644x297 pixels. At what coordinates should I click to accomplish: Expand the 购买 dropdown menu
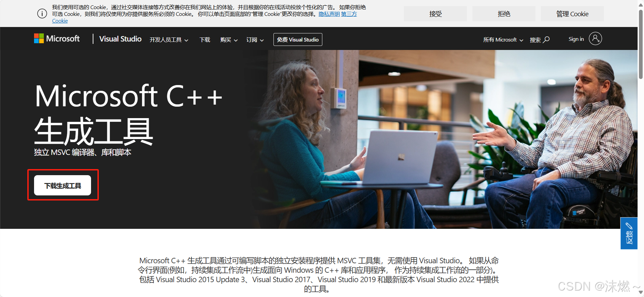229,40
